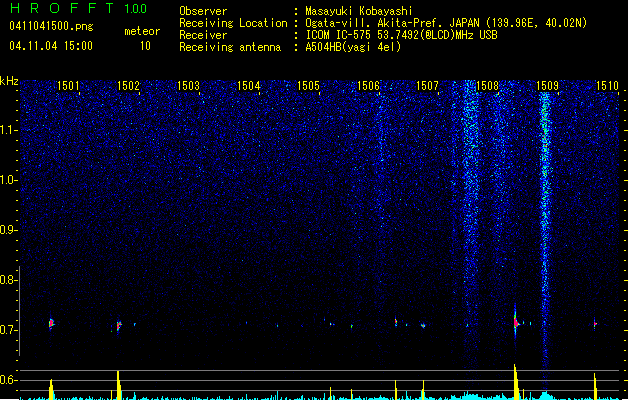629x400 pixels.
Task: Click the 1507 time axis label
Action: (428, 85)
